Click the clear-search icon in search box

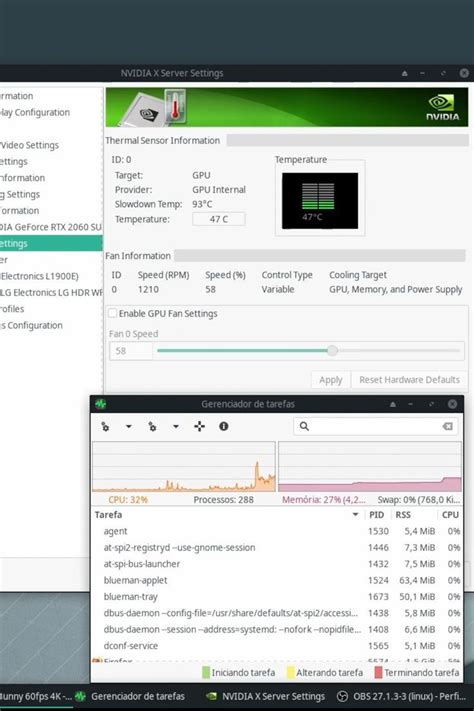point(447,426)
